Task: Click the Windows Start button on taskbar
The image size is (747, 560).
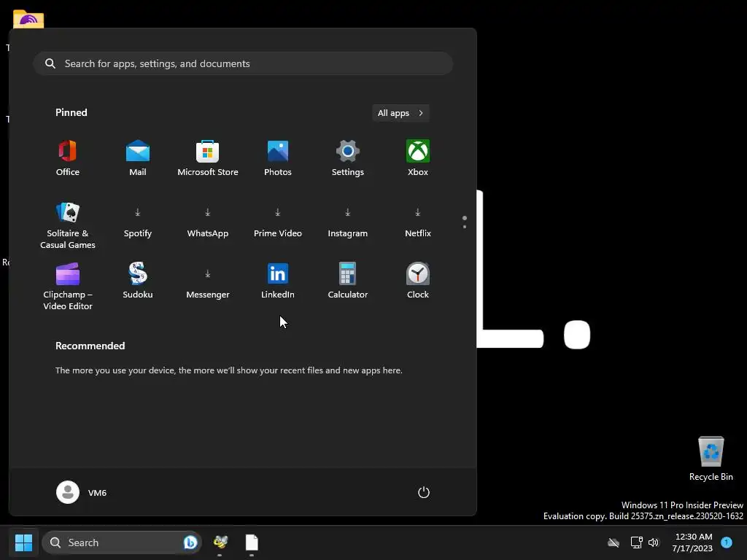Action: tap(23, 542)
